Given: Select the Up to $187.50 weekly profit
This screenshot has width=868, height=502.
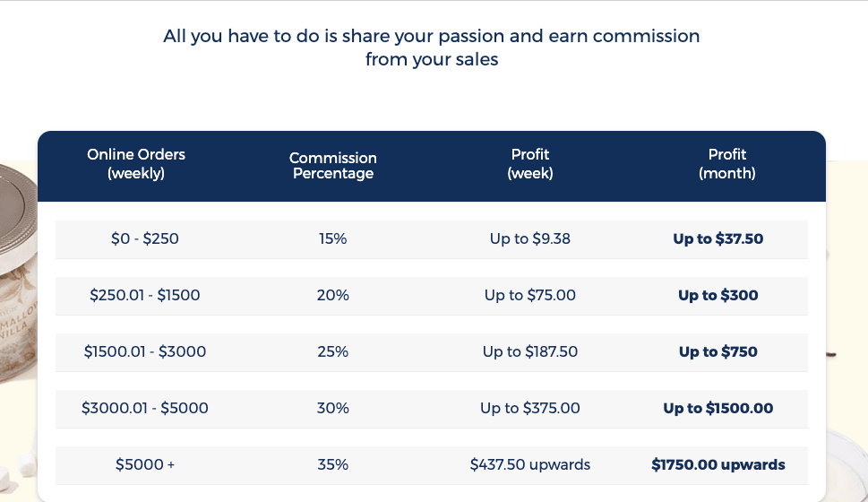Looking at the screenshot, I should 530,351.
